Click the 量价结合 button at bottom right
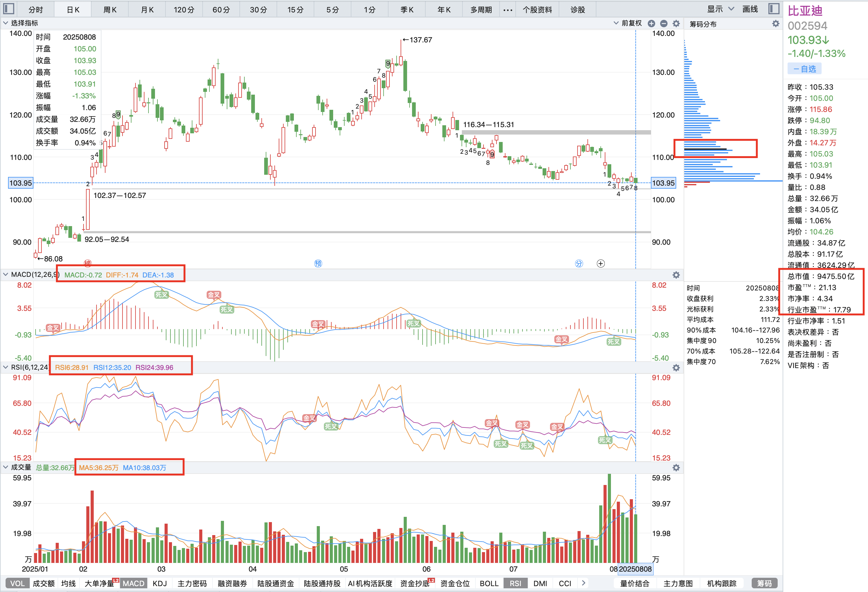The width and height of the screenshot is (868, 592). (x=634, y=583)
